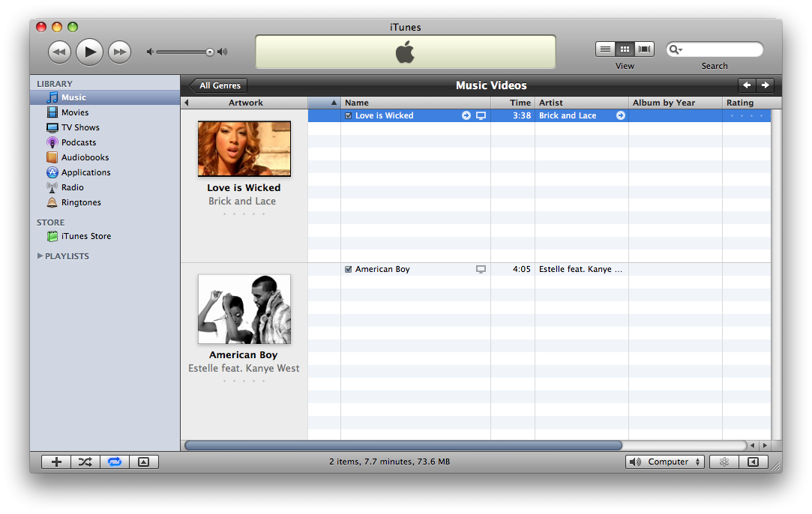Screen dimensions: 812x514
Task: Click the Play button
Action: point(89,52)
